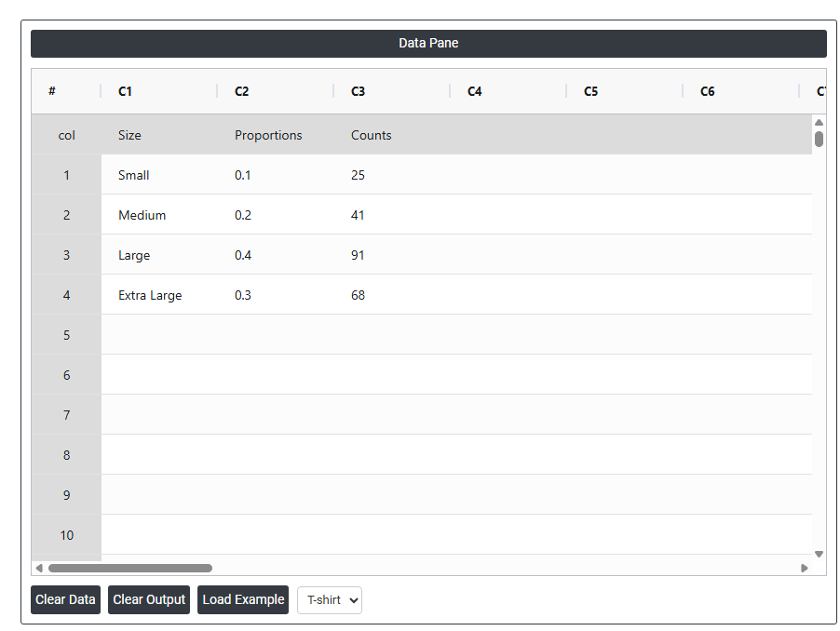
Task: Click the Load Example button
Action: (243, 599)
